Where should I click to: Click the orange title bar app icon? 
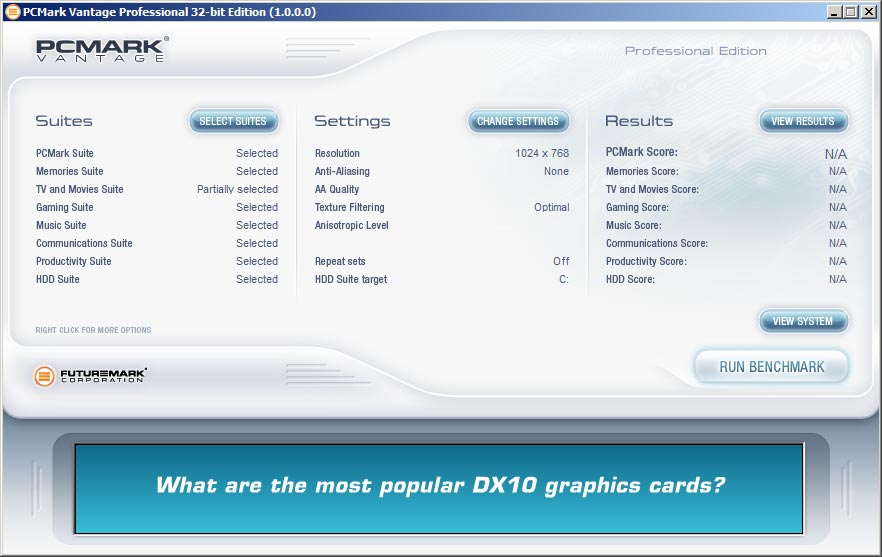(12, 11)
